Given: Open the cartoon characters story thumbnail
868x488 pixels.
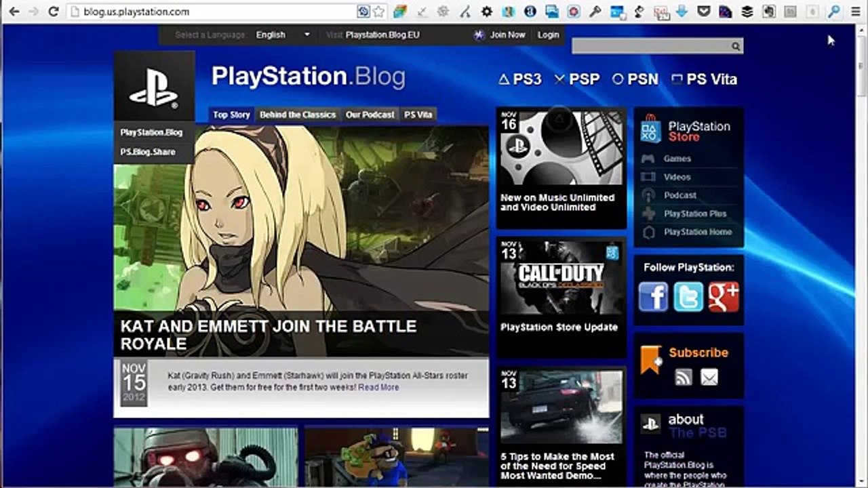Looking at the screenshot, I should 397,457.
